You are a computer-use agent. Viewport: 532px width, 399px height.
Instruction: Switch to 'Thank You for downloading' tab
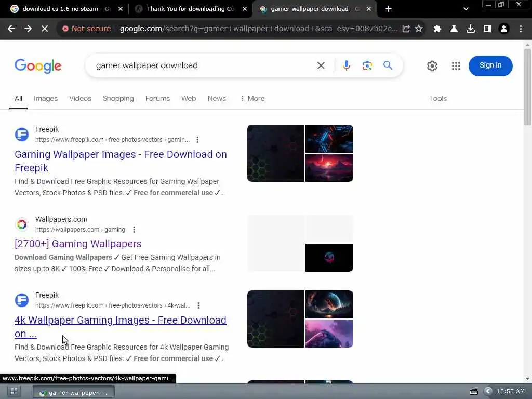tap(190, 9)
